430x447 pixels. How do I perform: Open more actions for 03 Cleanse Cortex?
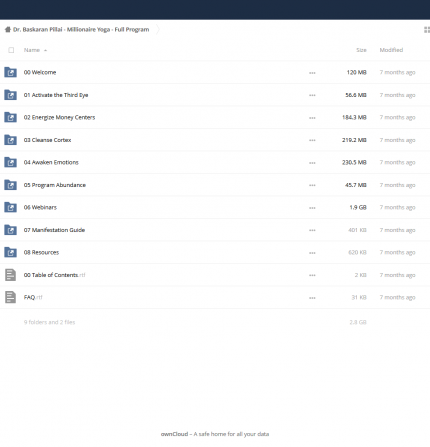coord(312,140)
